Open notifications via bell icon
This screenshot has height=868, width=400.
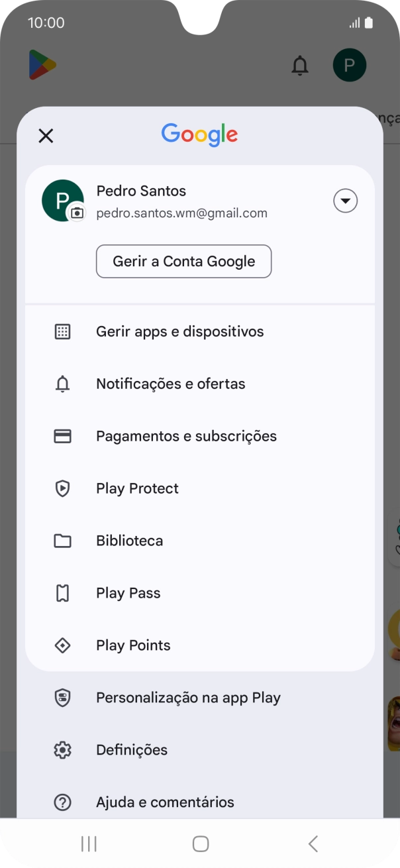(300, 66)
